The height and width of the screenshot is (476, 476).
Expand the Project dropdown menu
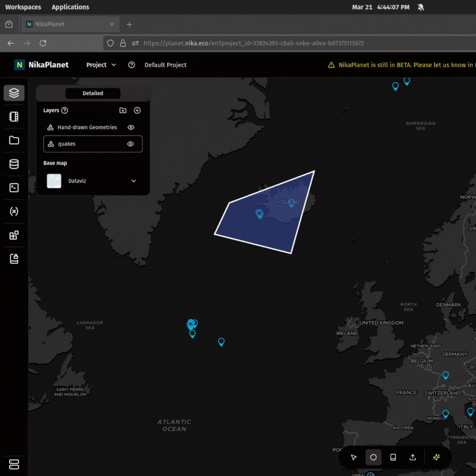tap(101, 65)
